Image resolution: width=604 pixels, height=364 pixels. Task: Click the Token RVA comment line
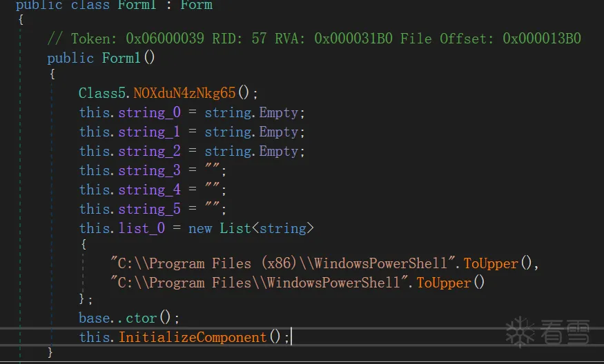[314, 39]
